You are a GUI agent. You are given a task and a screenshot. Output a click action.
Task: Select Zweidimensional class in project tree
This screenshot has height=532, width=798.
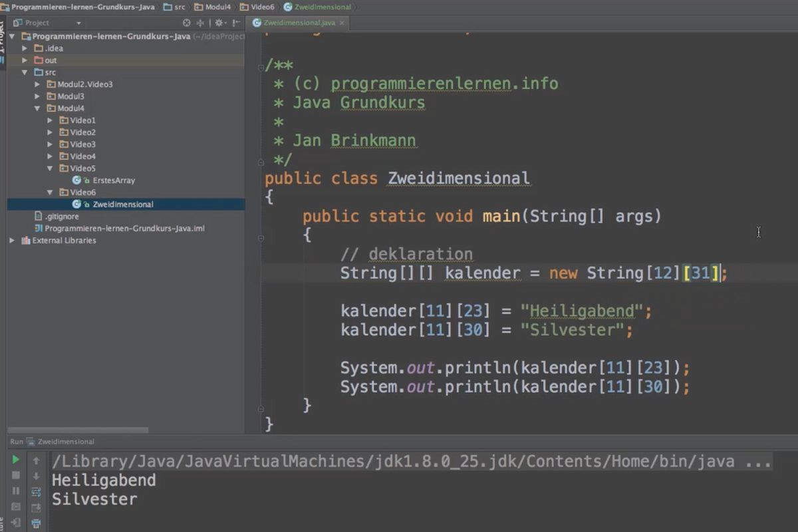(x=123, y=204)
